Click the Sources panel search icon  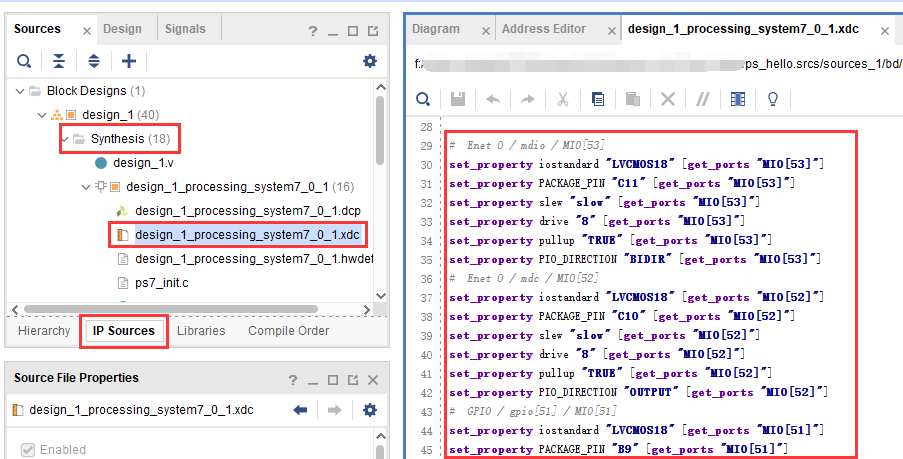(24, 61)
